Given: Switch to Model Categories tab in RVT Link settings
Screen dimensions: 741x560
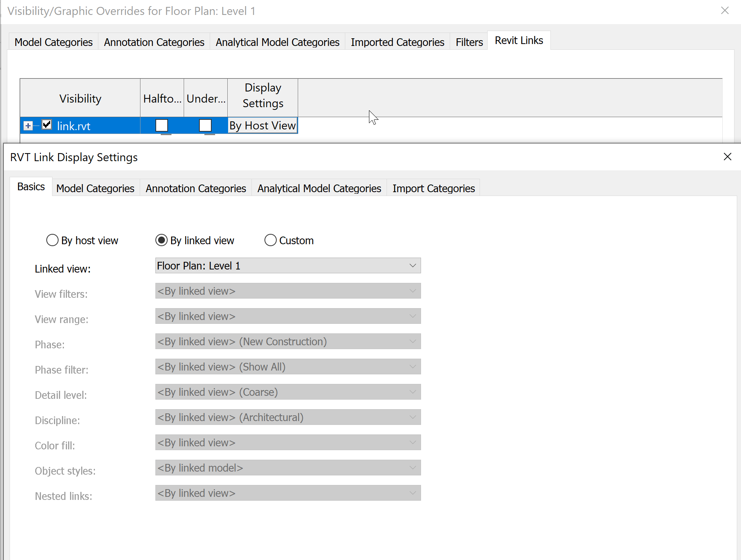Looking at the screenshot, I should click(95, 188).
